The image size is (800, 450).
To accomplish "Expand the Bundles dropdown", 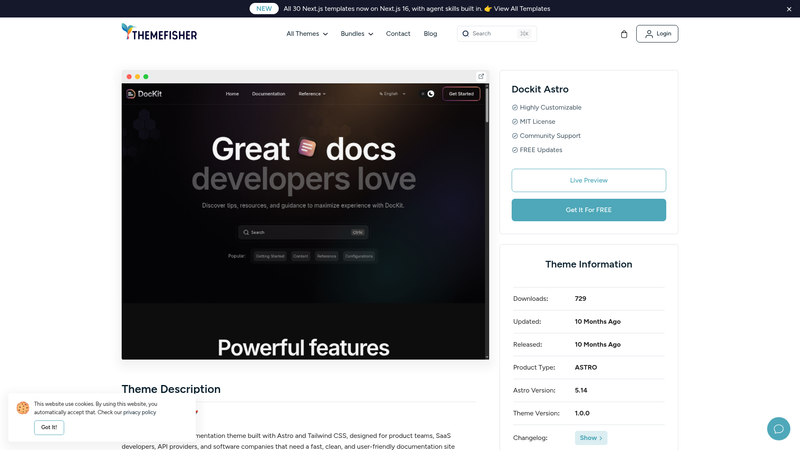I will pyautogui.click(x=357, y=34).
